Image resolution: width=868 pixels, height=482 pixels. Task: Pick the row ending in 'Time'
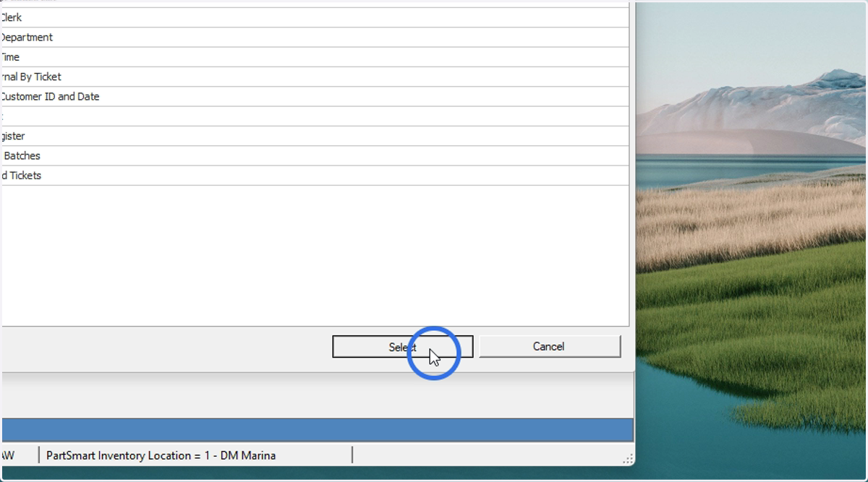pyautogui.click(x=315, y=57)
